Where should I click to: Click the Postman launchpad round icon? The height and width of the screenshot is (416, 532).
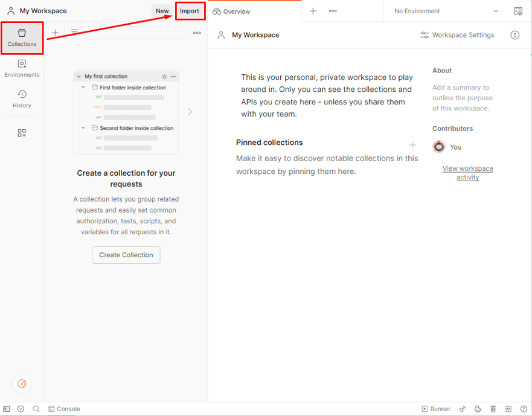[22, 383]
